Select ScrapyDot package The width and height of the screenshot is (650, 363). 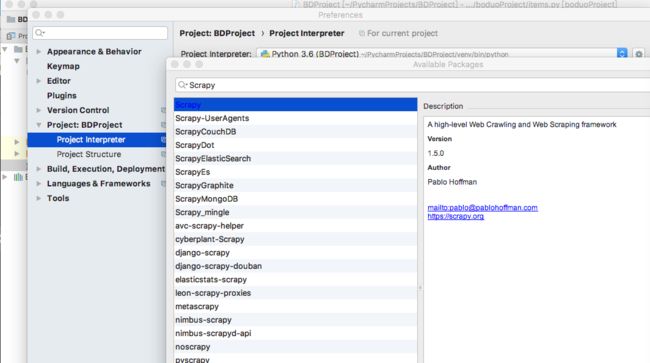[x=296, y=145]
